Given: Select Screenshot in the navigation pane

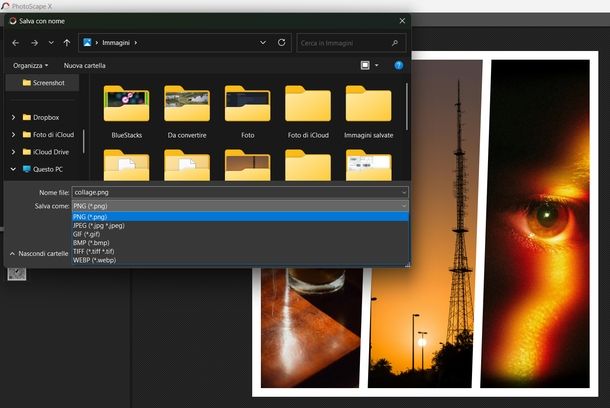Looking at the screenshot, I should [43, 83].
